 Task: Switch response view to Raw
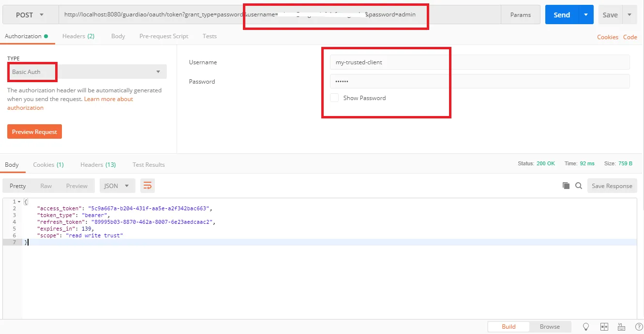(46, 186)
